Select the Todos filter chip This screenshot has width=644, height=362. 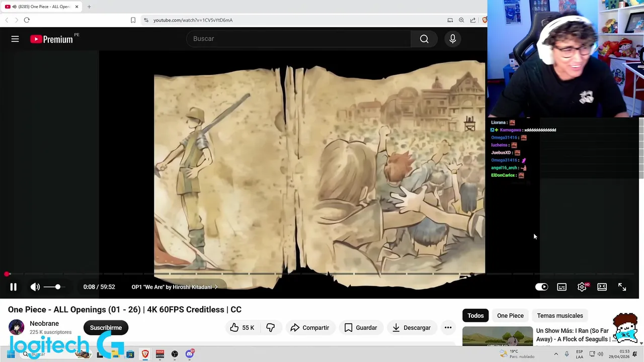coord(475,315)
